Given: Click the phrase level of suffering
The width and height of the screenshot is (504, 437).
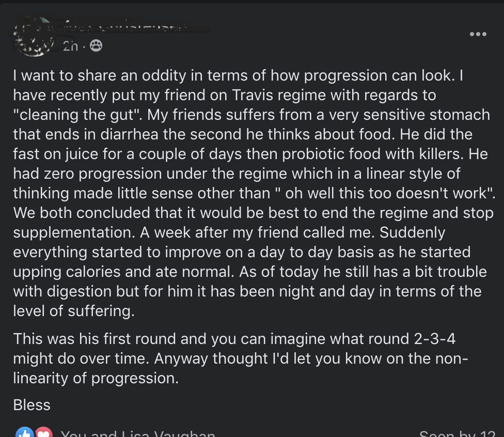Looking at the screenshot, I should pyautogui.click(x=74, y=311).
